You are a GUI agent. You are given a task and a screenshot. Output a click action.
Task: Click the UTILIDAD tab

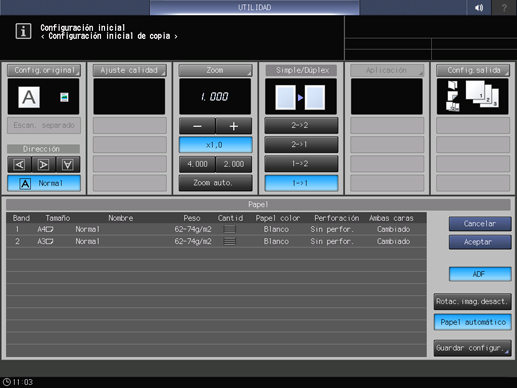255,7
